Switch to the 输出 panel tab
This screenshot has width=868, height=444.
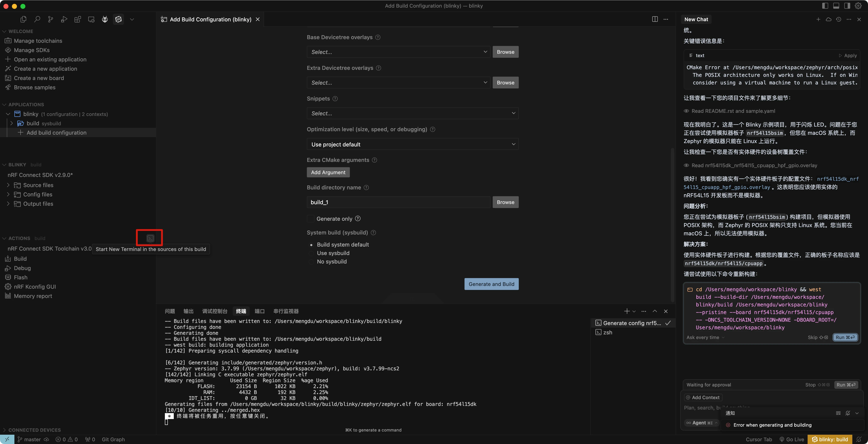point(188,311)
